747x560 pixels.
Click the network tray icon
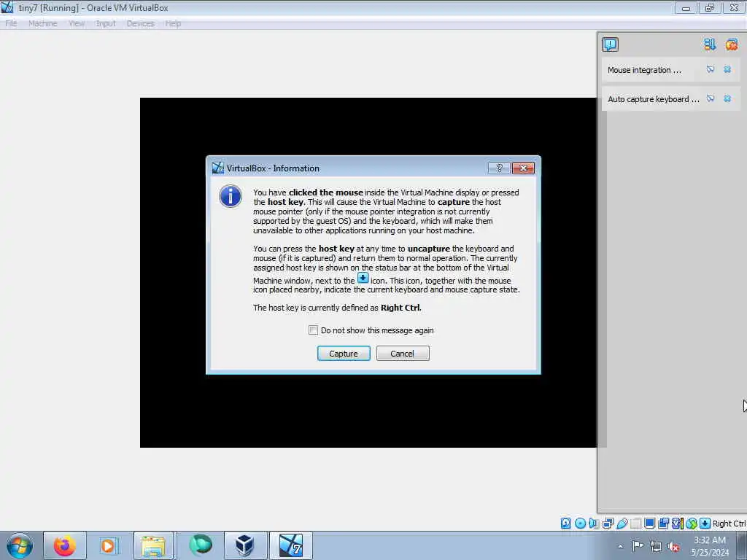coord(656,546)
